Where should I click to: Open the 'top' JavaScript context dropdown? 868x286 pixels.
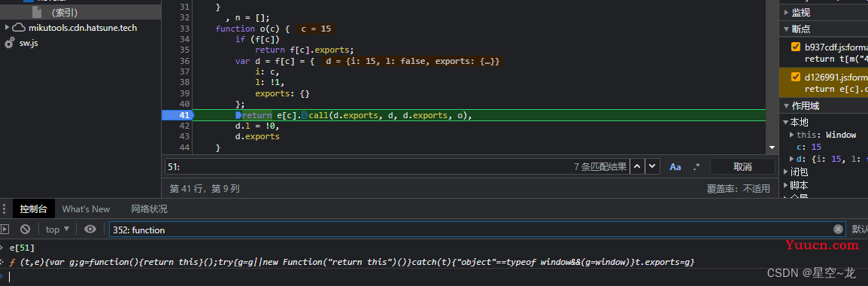click(58, 230)
